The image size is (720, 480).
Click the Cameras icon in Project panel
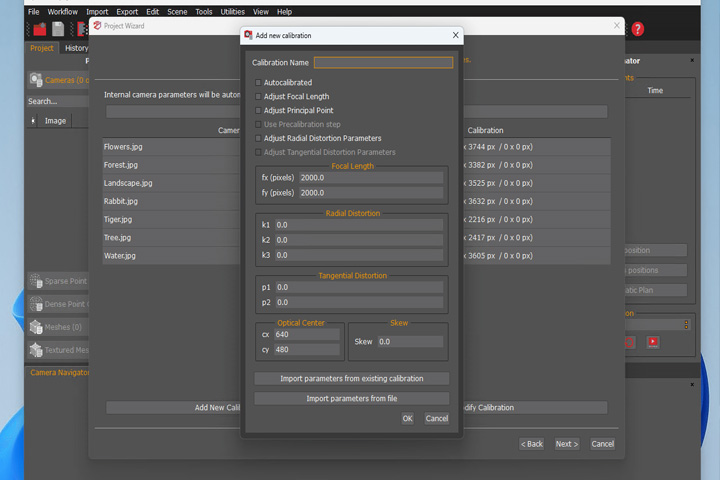coord(36,80)
